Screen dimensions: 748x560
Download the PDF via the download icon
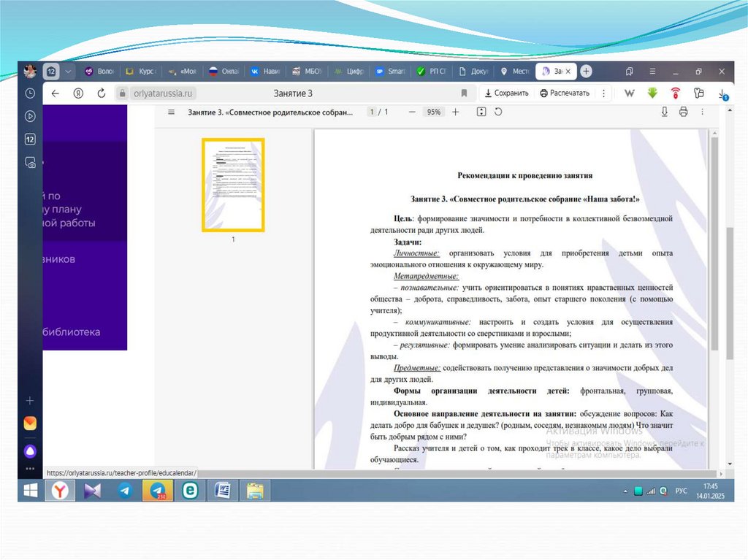point(664,112)
